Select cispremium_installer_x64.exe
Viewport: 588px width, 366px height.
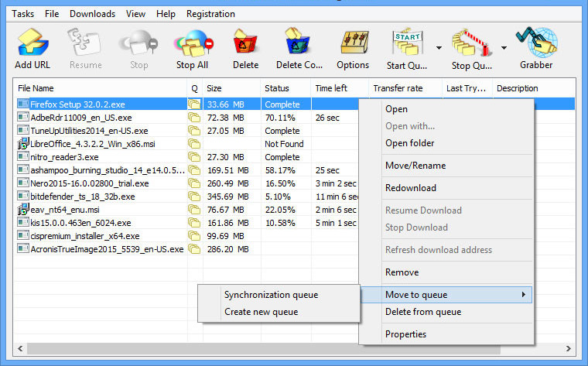(85, 236)
